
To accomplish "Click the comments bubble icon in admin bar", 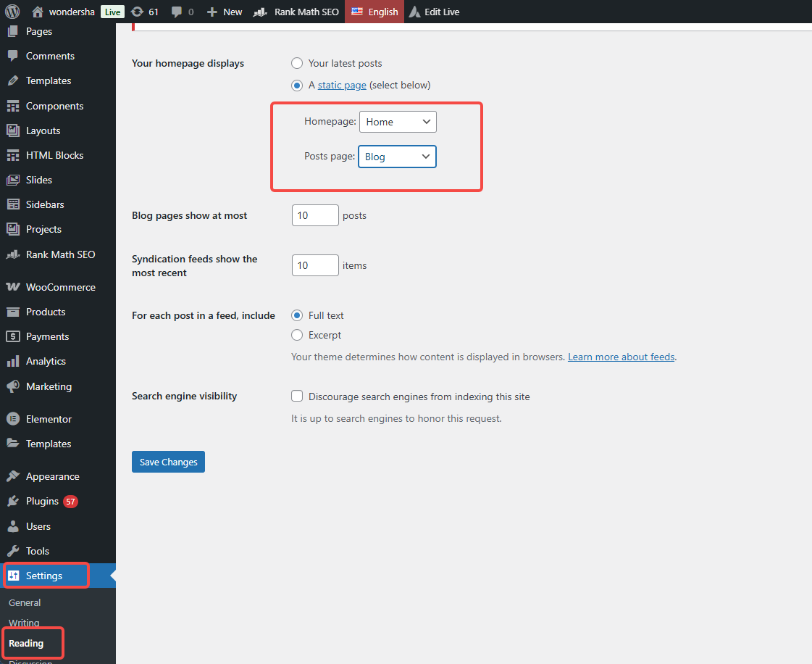I will coord(177,12).
